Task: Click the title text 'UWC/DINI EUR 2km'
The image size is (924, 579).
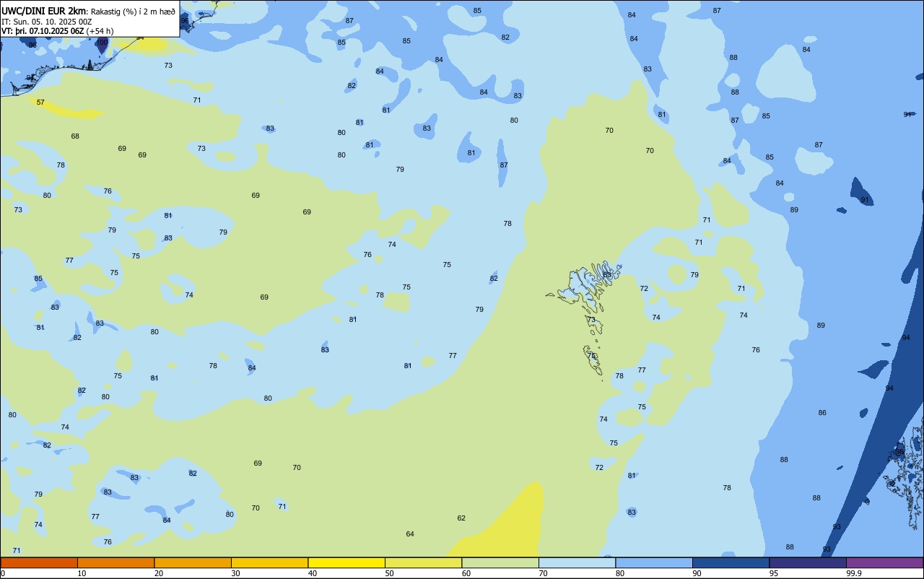Action: click(44, 11)
